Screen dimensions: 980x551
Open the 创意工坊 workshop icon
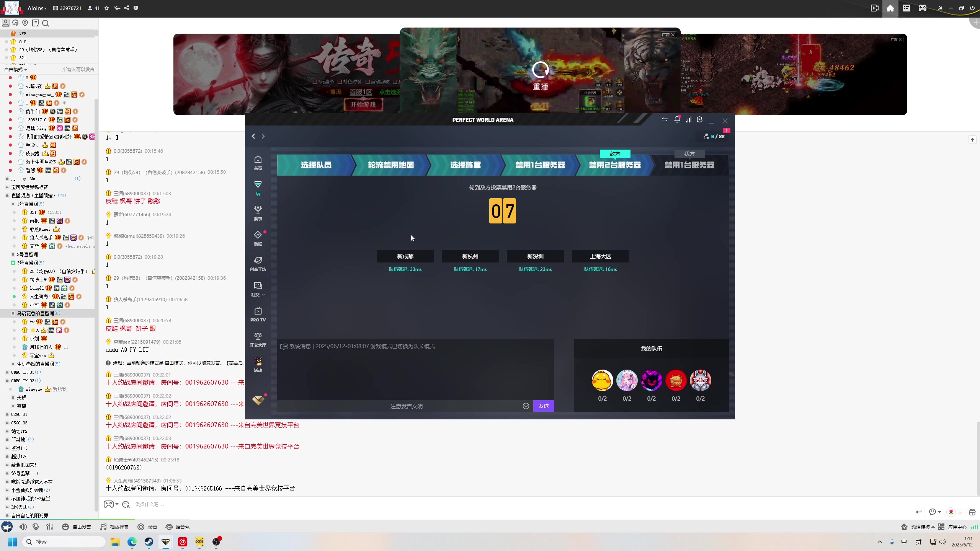coord(258,264)
